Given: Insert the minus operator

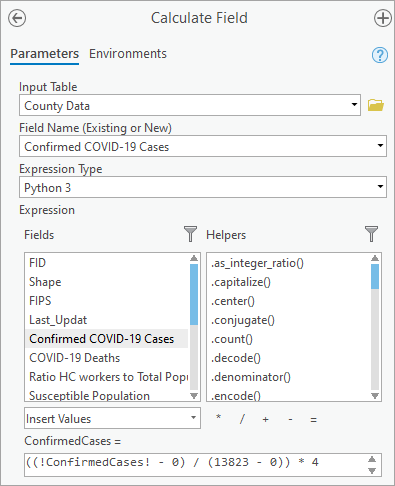Looking at the screenshot, I should (290, 419).
